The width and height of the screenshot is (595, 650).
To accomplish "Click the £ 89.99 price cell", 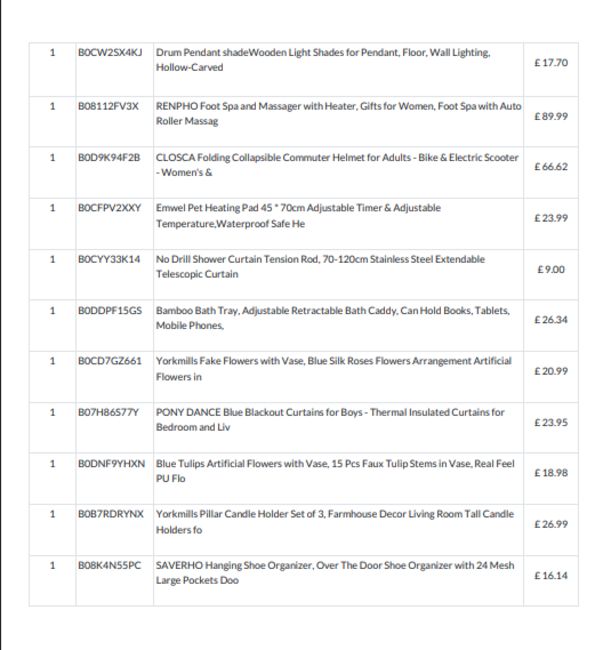I will (x=551, y=116).
